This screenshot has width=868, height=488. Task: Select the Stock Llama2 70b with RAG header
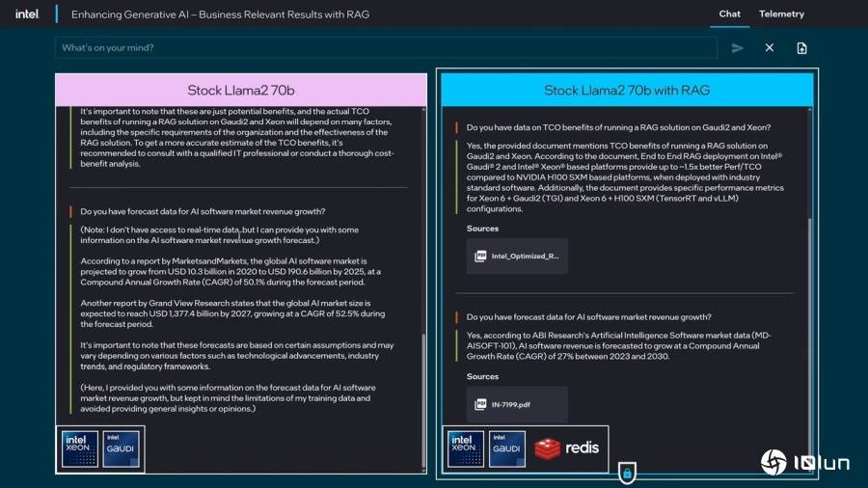click(x=627, y=91)
